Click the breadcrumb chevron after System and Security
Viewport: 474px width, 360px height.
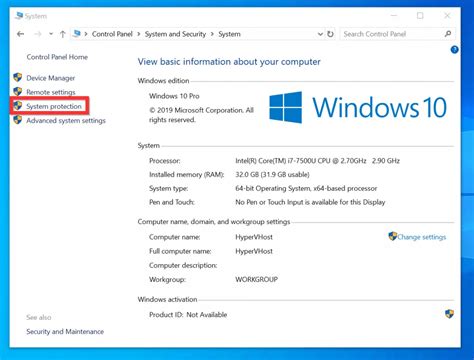pyautogui.click(x=212, y=34)
